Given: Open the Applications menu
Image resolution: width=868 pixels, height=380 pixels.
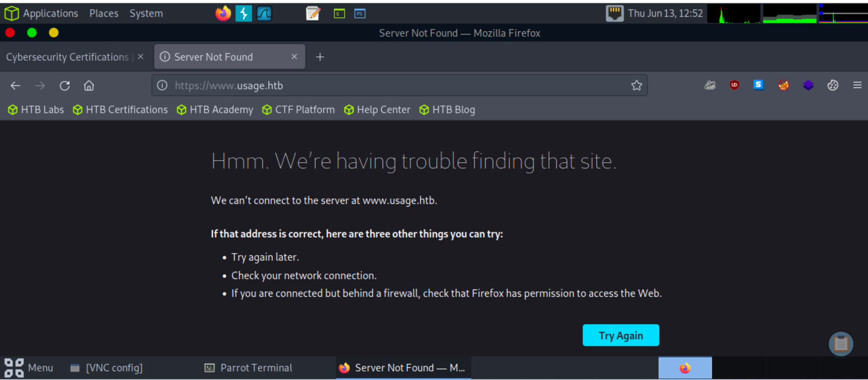Looking at the screenshot, I should click(50, 14).
